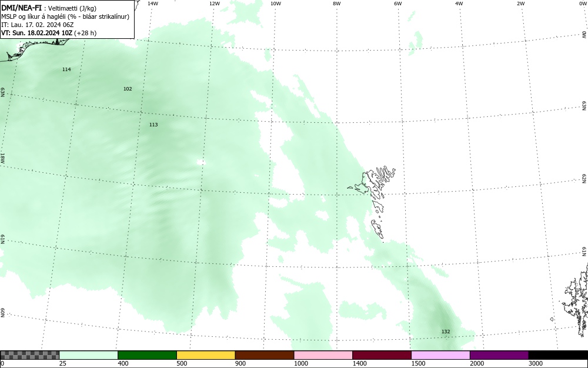Click the yellow 500–900 legend swatch

[x=206, y=355]
